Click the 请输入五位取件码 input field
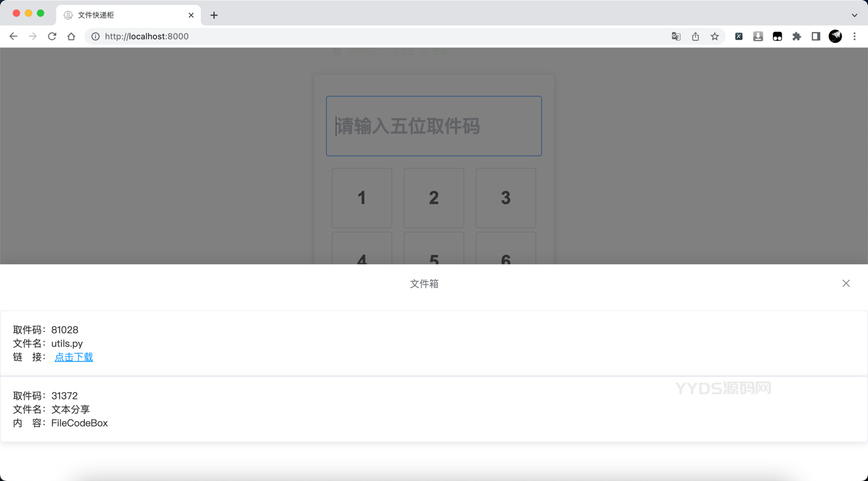This screenshot has height=481, width=868. click(x=433, y=126)
